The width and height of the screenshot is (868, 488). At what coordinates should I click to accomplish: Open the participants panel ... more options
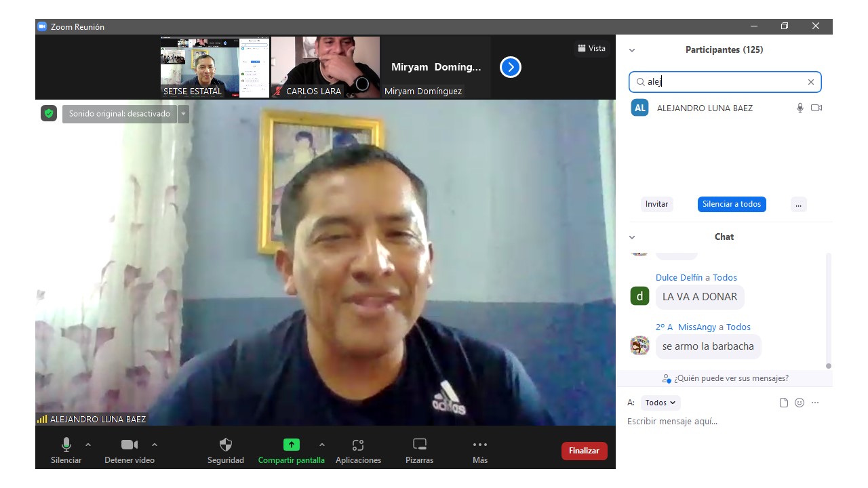pyautogui.click(x=798, y=204)
